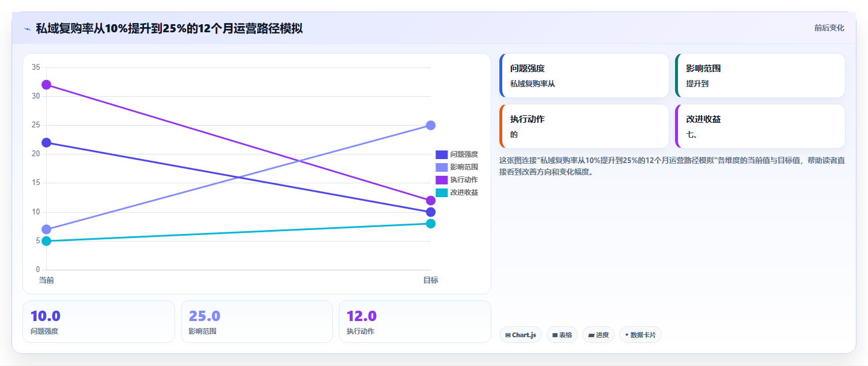Click 影响范围 legend label text
868x366 pixels.
(x=464, y=167)
